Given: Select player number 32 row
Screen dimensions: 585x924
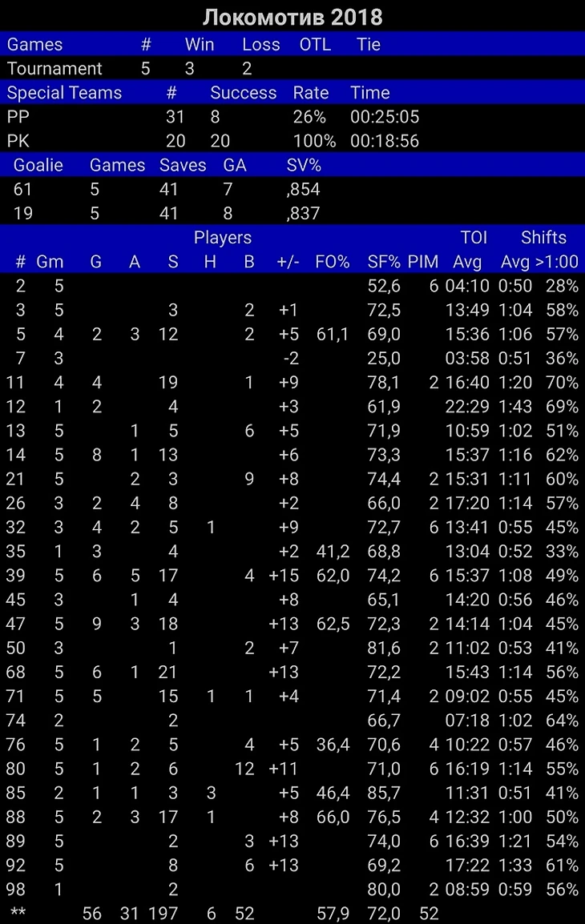Looking at the screenshot, I should coord(292,528).
